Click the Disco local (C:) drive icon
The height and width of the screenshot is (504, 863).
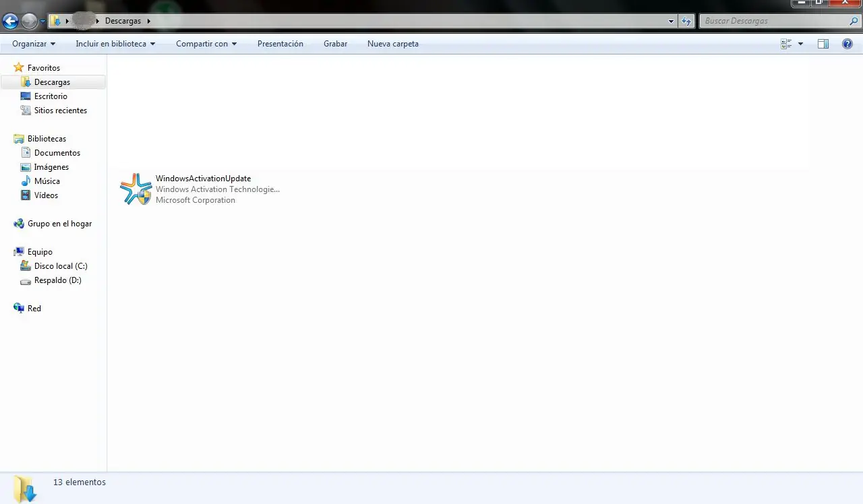tap(26, 266)
